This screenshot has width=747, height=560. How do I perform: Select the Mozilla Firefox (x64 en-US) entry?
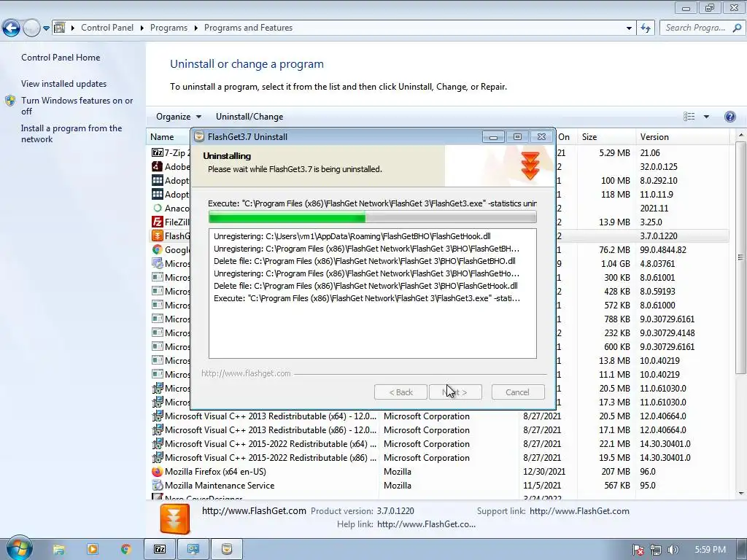tap(440, 472)
